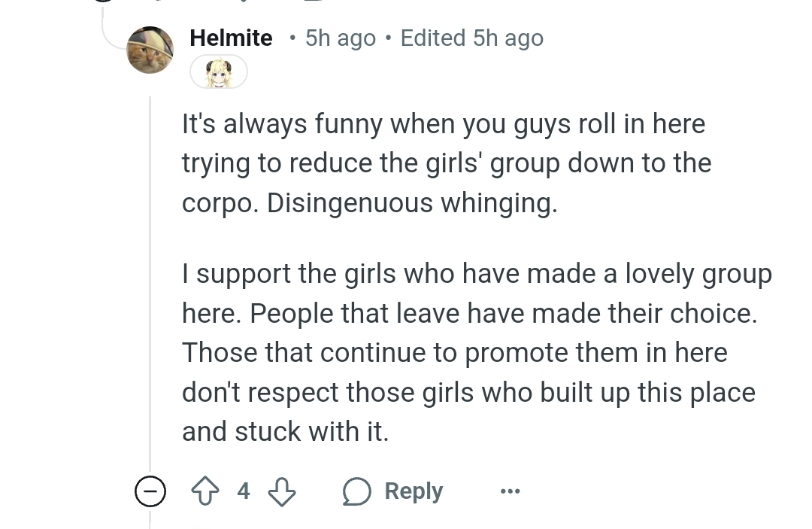Screen dimensions: 812x529
Task: Click the speech bubble reply icon
Action: 357,491
